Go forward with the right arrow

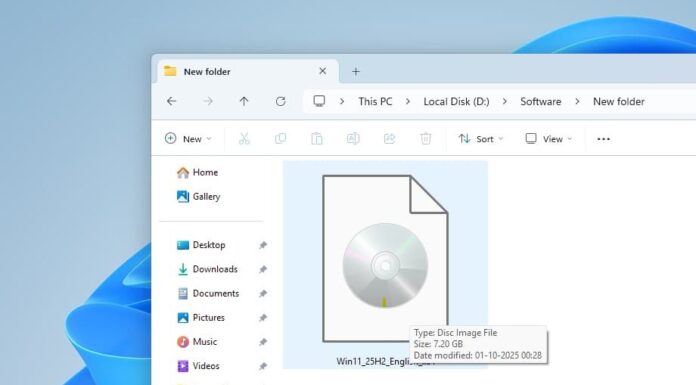click(208, 101)
